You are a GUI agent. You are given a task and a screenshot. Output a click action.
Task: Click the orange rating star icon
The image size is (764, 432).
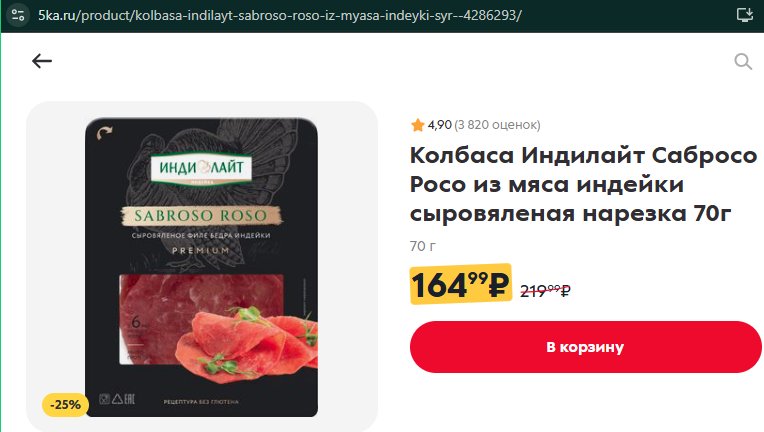418,125
